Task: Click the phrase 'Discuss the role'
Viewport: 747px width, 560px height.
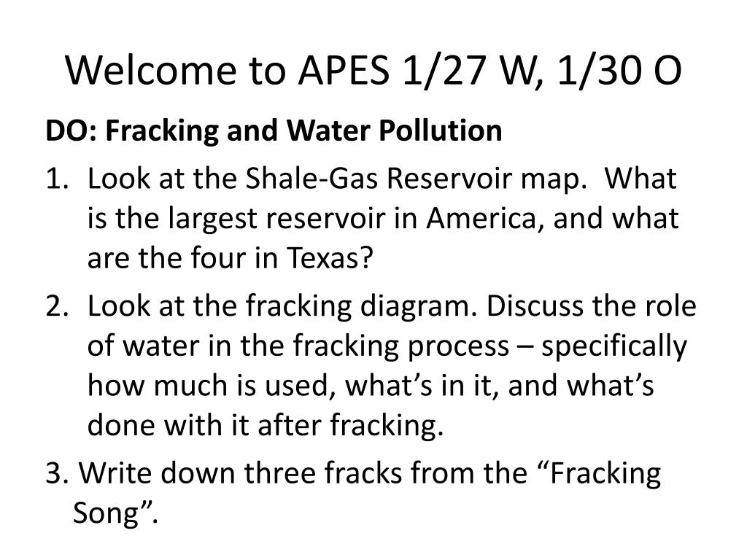Action: click(591, 306)
